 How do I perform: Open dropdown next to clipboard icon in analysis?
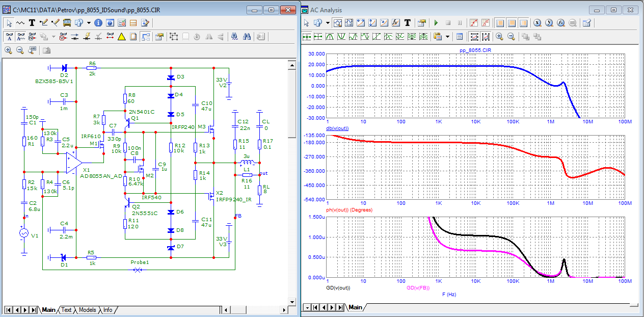point(448,37)
